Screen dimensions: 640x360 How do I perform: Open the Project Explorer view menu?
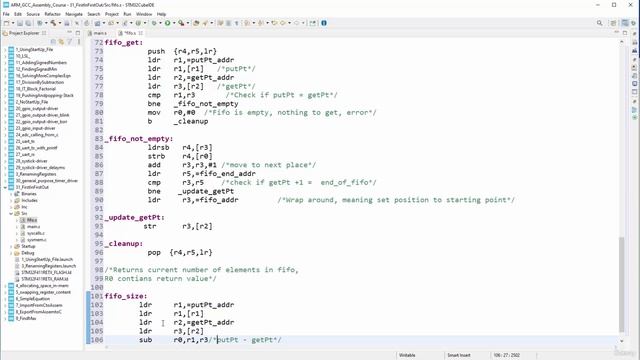tap(78, 42)
